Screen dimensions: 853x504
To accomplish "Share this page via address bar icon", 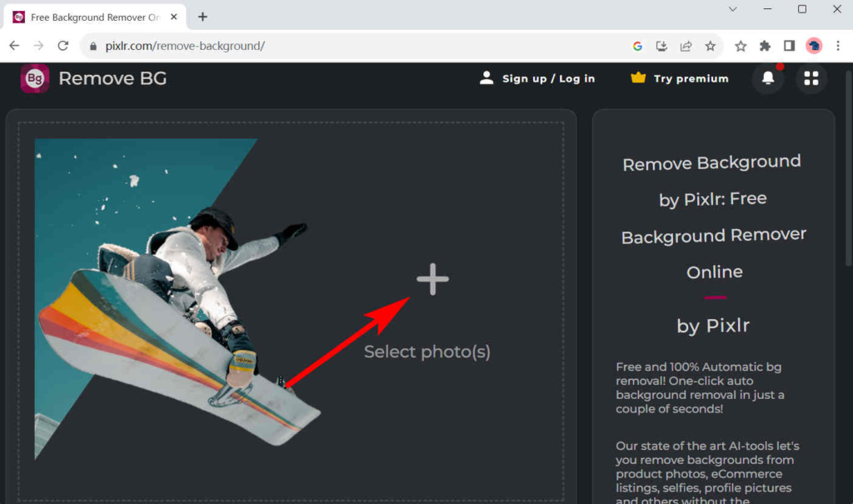I will (x=686, y=46).
